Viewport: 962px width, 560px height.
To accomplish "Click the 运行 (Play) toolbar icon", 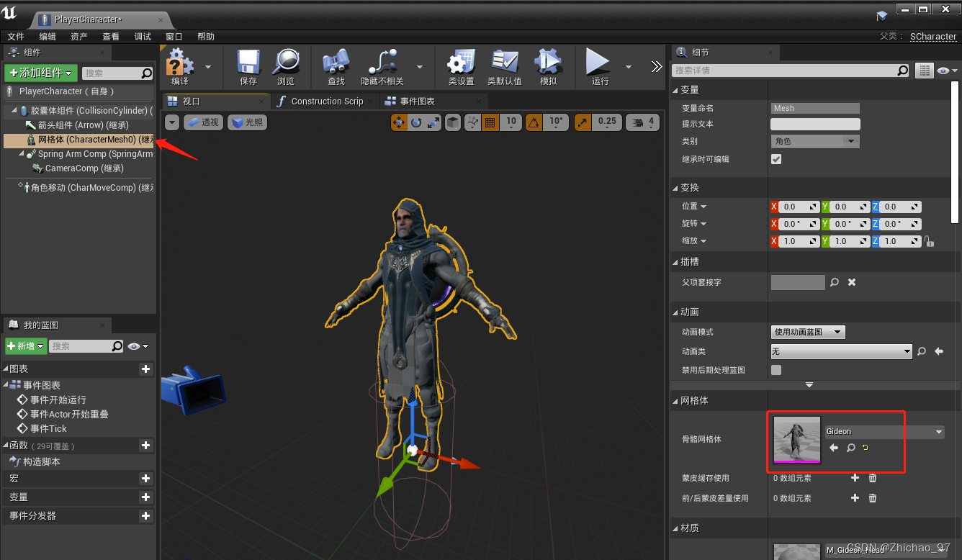I will [598, 62].
